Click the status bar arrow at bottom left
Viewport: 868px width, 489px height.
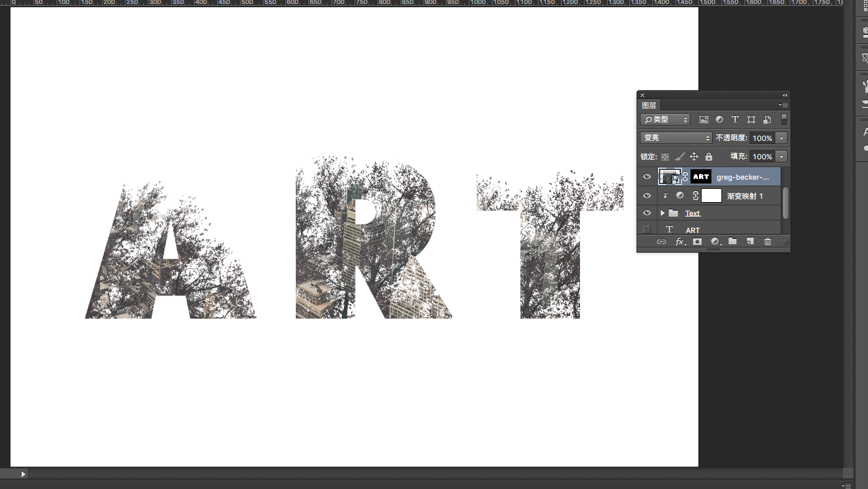point(23,474)
